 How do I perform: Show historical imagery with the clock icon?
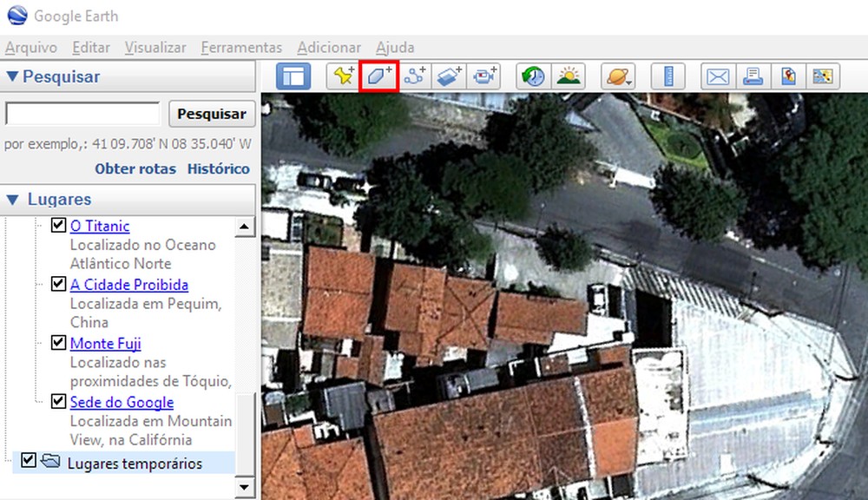(533, 76)
